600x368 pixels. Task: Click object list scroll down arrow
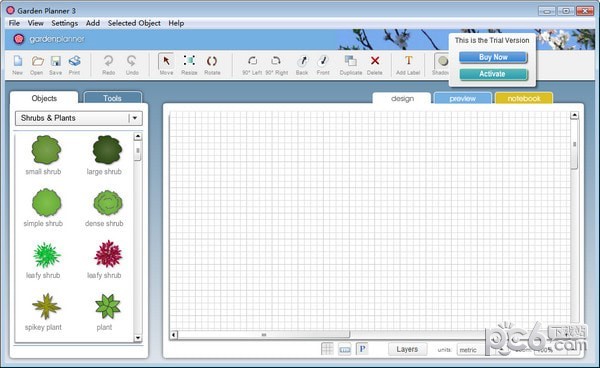click(x=138, y=338)
